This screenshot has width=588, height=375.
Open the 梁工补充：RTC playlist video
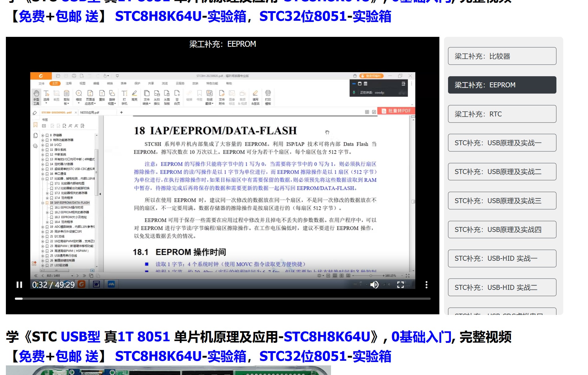pos(502,114)
